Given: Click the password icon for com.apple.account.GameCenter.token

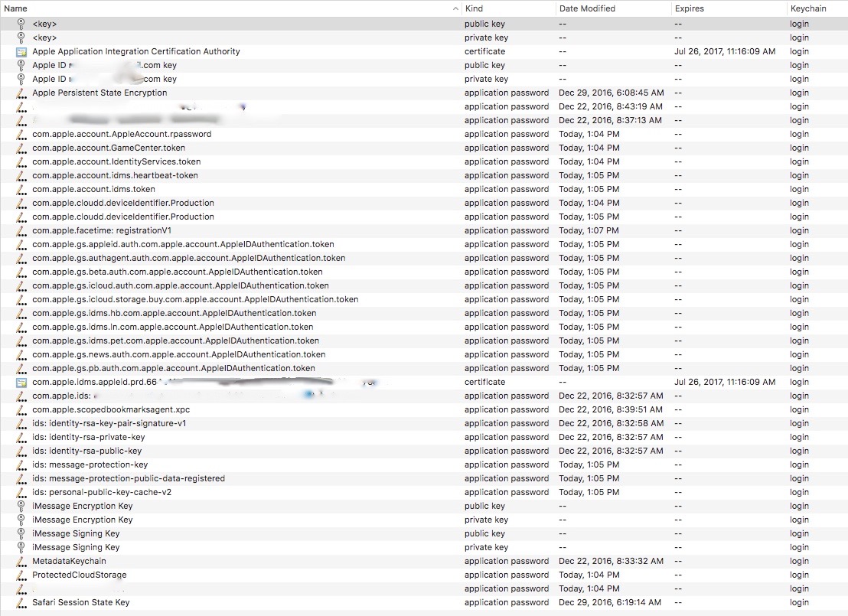Looking at the screenshot, I should click(21, 148).
